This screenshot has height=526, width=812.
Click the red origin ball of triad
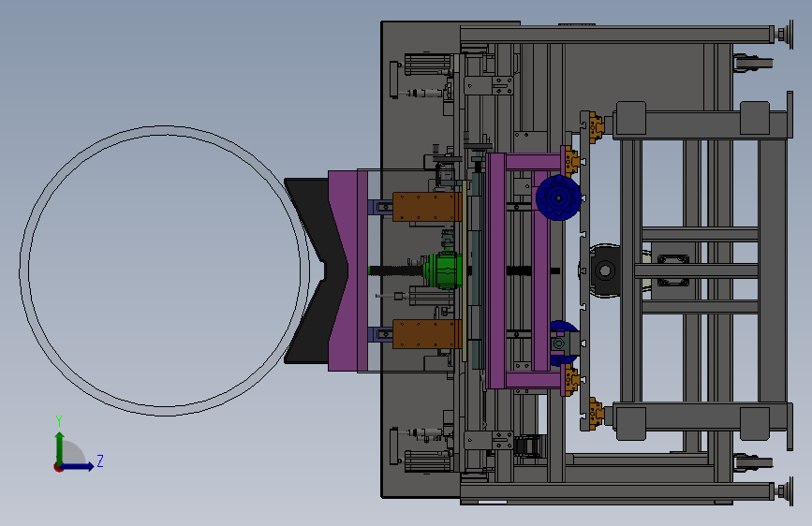[x=58, y=467]
